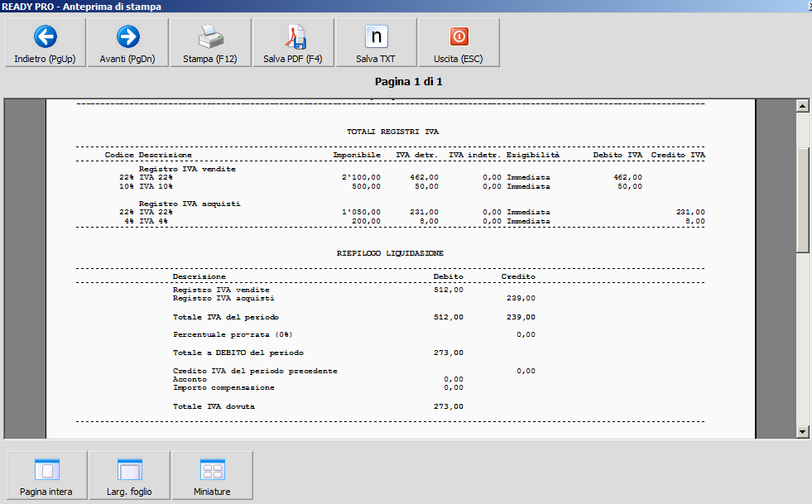Image resolution: width=812 pixels, height=504 pixels.
Task: Click the 'Debito IVA' column header
Action: [x=617, y=155]
